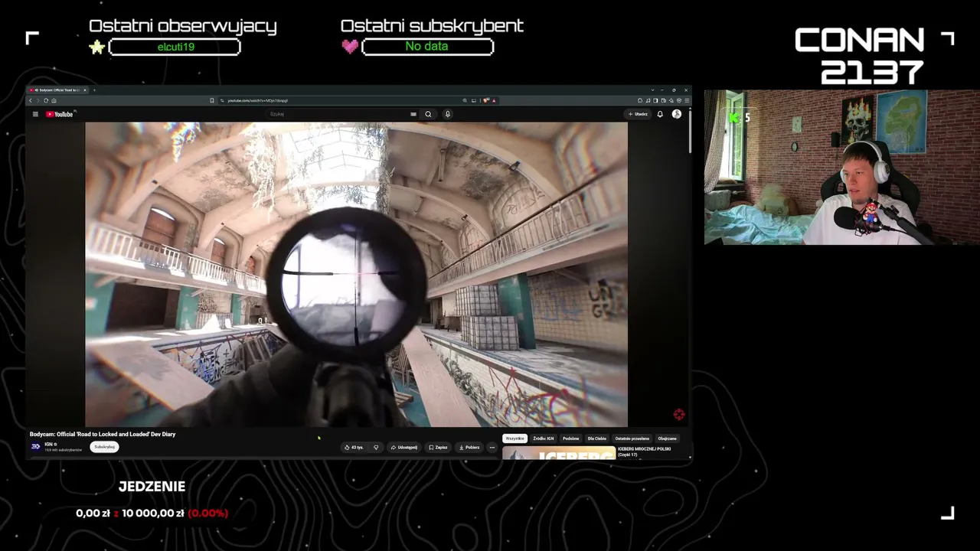Click the Utwórz create button
This screenshot has width=980, height=551.
coord(638,114)
